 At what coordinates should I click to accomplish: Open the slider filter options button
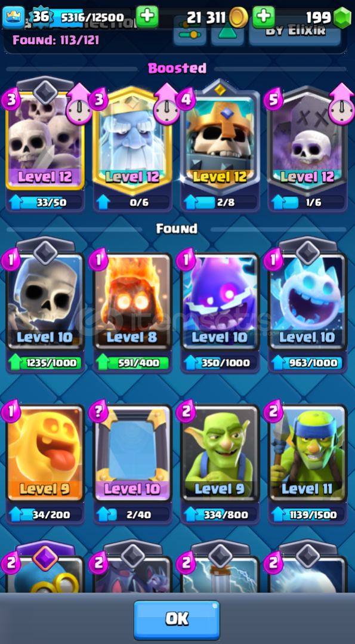coord(190,32)
